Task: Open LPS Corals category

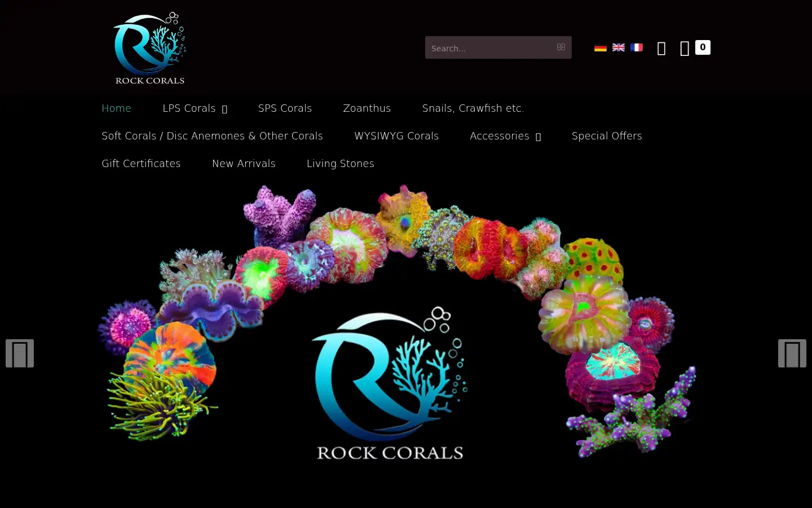Action: coord(189,108)
